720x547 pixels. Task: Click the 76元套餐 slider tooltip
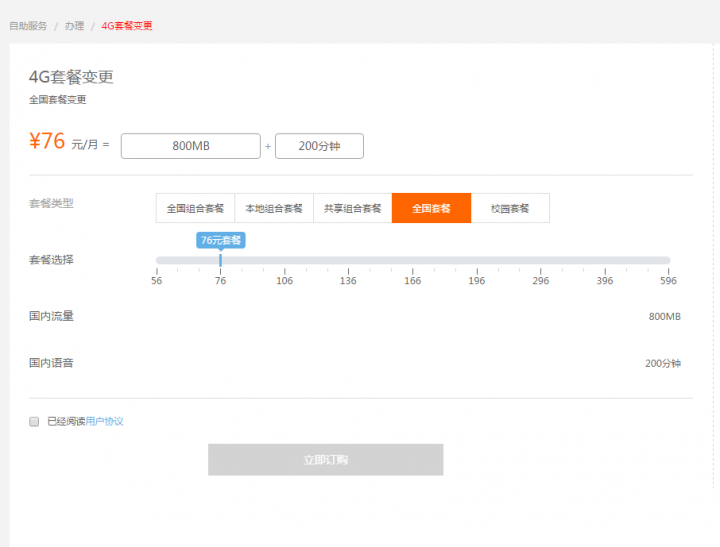click(x=220, y=240)
